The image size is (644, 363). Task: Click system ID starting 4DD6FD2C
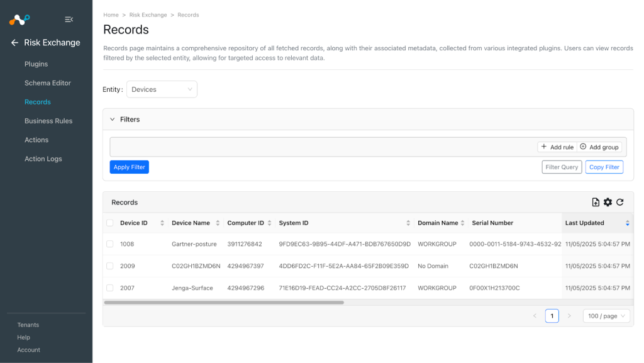tap(344, 266)
